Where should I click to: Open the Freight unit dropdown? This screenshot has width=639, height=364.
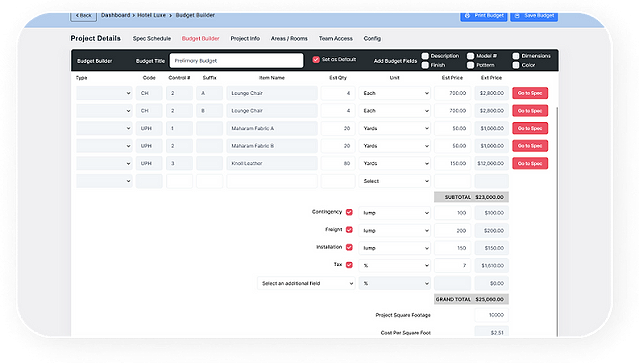(394, 230)
